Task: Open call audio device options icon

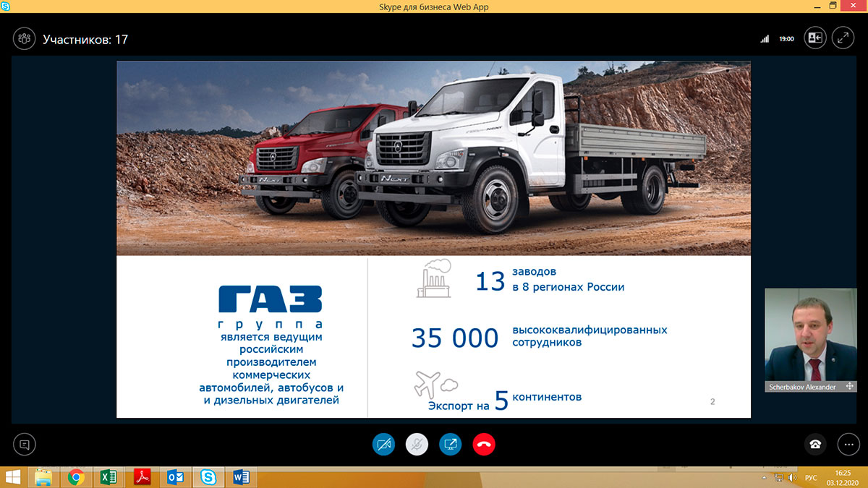Action: pos(815,444)
